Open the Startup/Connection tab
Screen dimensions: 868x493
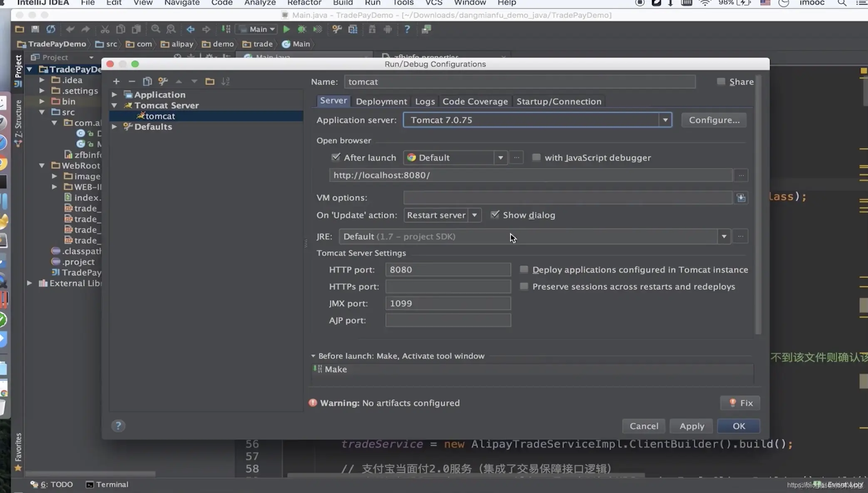(559, 101)
